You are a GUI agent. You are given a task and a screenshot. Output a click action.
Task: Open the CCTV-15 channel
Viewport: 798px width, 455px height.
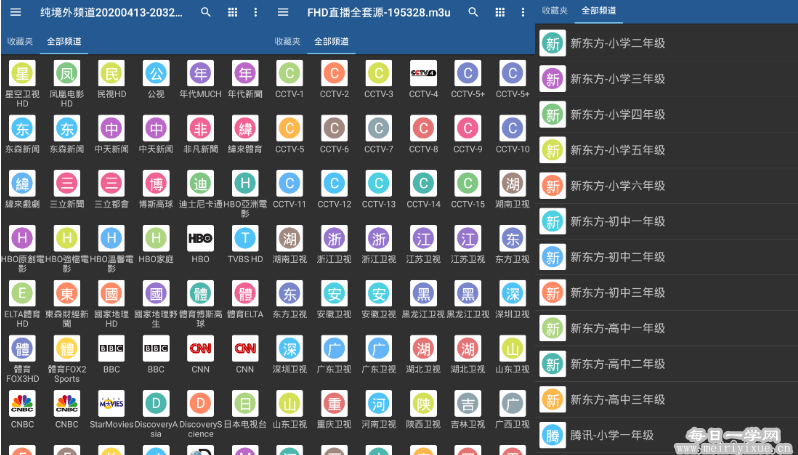468,189
